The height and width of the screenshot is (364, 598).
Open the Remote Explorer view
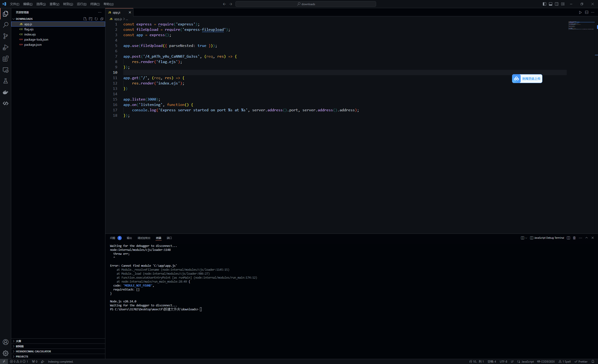pos(6,70)
